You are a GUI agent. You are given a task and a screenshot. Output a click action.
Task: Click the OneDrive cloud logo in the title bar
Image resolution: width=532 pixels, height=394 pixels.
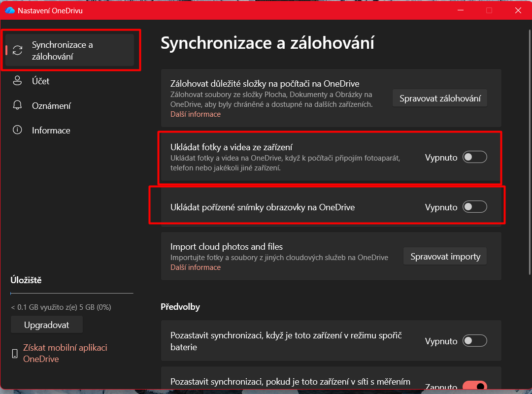point(9,10)
